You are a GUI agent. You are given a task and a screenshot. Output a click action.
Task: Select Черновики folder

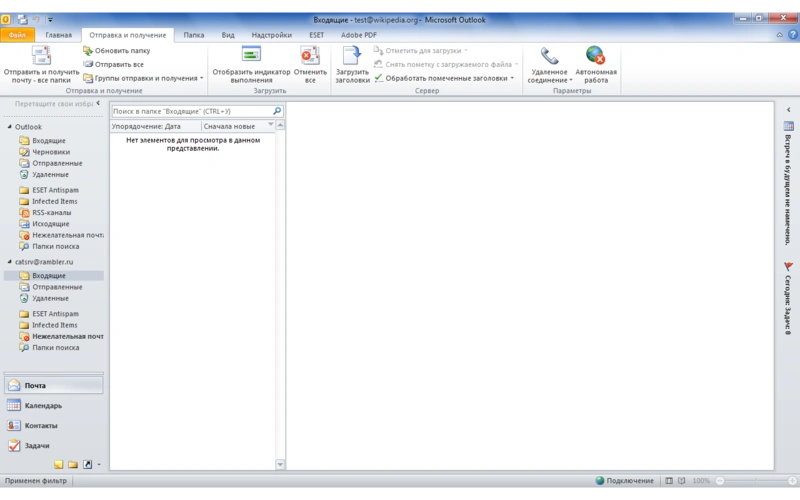tap(51, 152)
